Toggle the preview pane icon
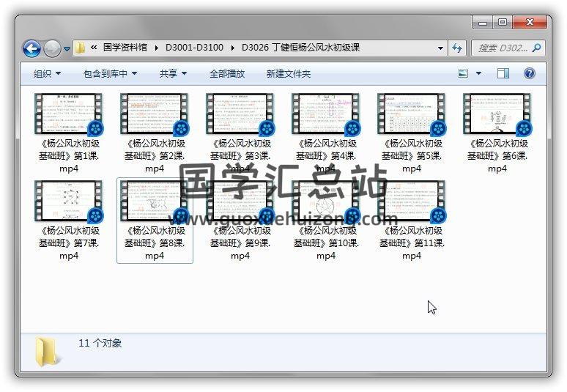 coord(503,74)
